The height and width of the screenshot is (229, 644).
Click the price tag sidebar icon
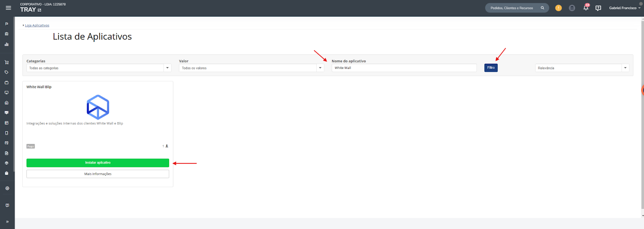6,73
